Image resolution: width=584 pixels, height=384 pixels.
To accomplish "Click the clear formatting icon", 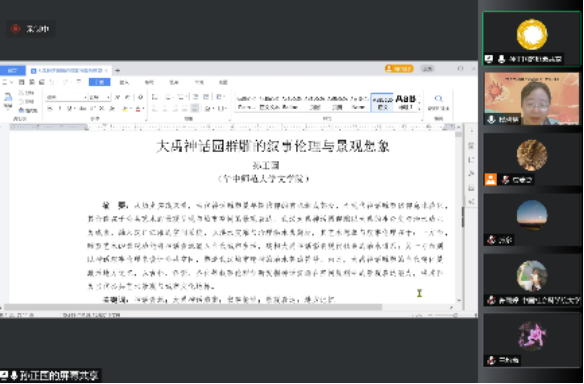I will 140,97.
